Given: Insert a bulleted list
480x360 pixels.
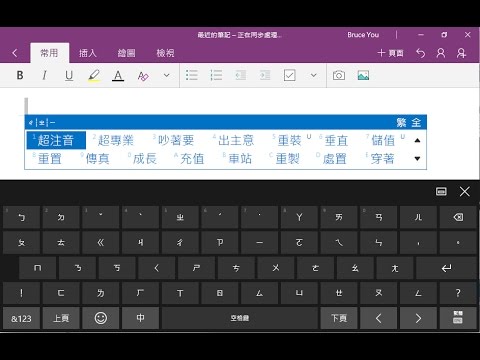Looking at the screenshot, I should [192, 76].
